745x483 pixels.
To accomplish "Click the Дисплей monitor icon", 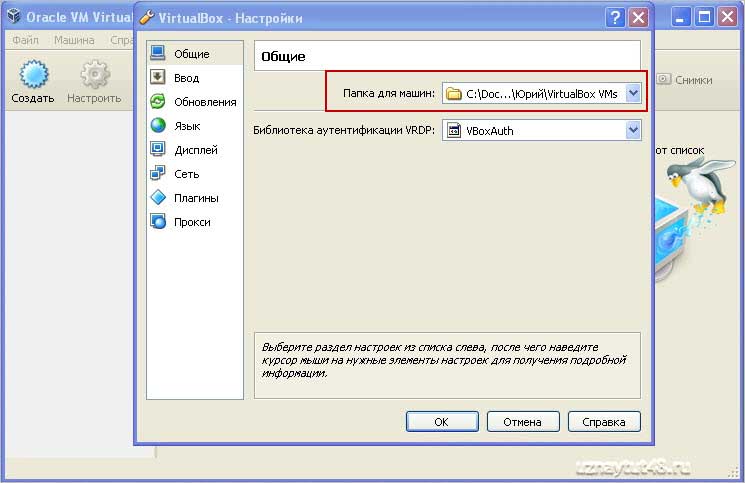I will pyautogui.click(x=158, y=149).
